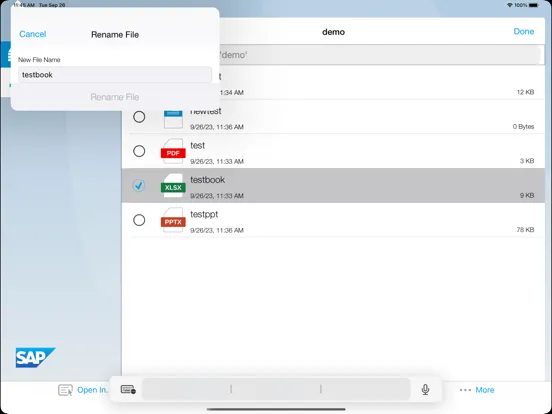Uncheck the testbook XLSX checkbox

[x=139, y=185]
